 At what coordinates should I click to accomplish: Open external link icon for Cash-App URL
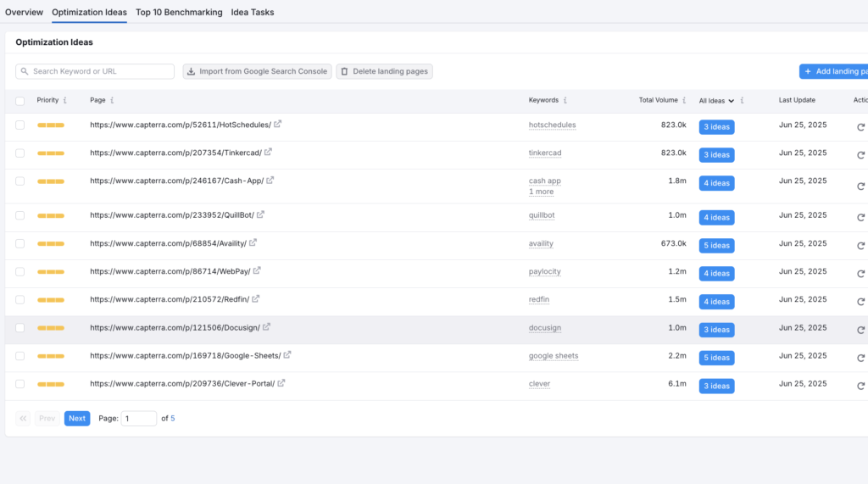270,180
